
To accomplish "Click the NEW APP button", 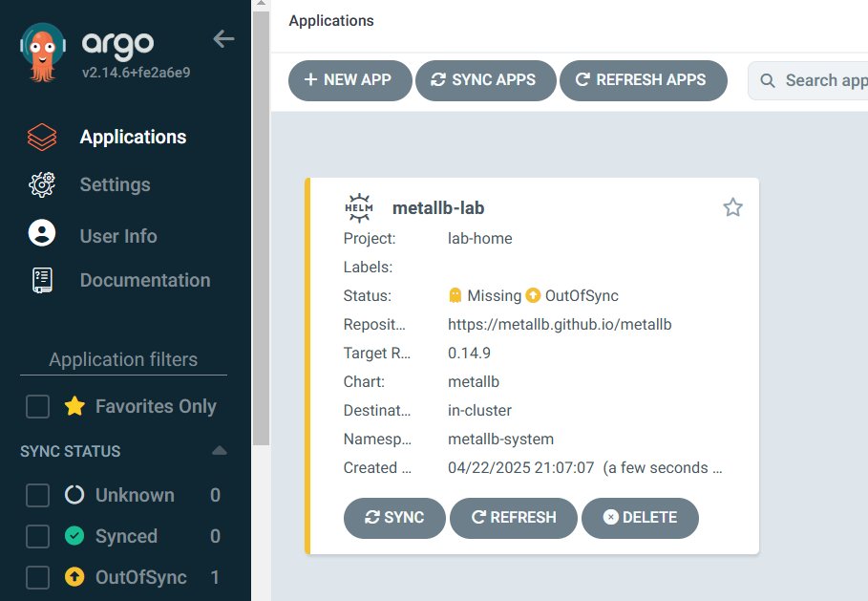I will [349, 80].
